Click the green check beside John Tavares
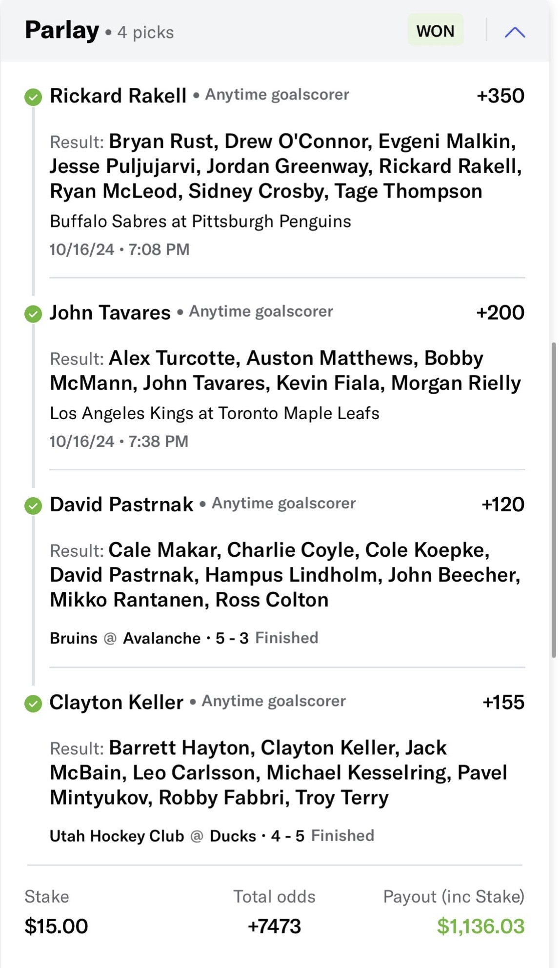Screen dimensions: 560x968 tap(33, 313)
